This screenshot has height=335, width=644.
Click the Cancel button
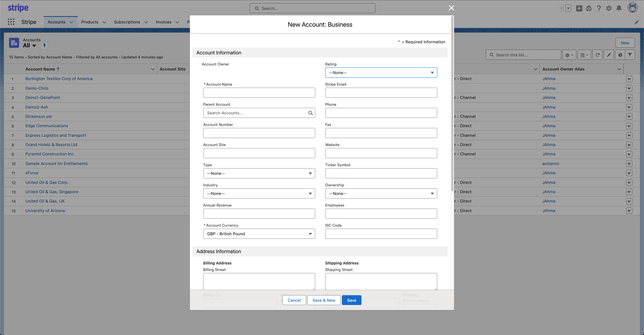tap(294, 300)
